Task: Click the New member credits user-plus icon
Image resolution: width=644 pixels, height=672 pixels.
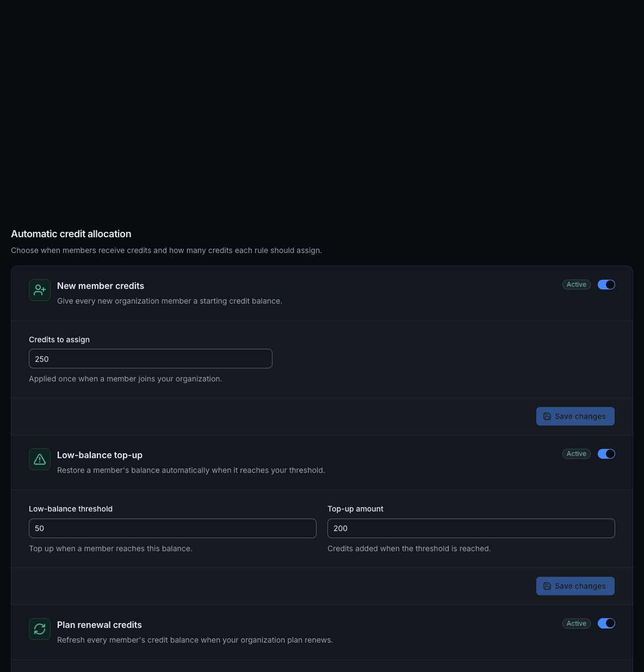Action: click(40, 290)
